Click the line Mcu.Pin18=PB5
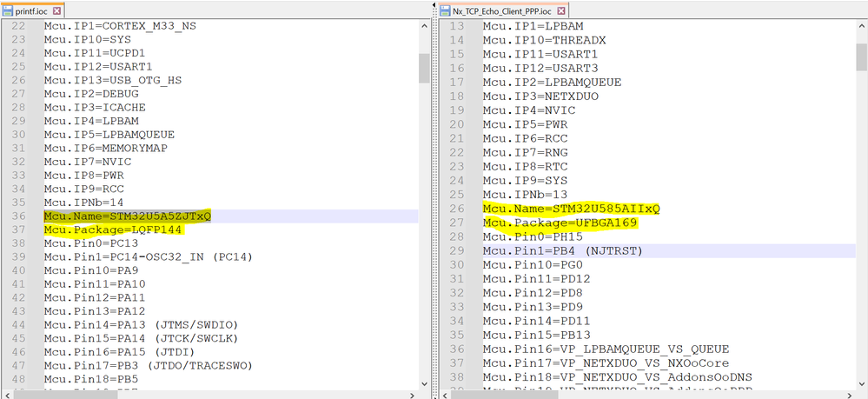868x399 pixels. click(91, 379)
